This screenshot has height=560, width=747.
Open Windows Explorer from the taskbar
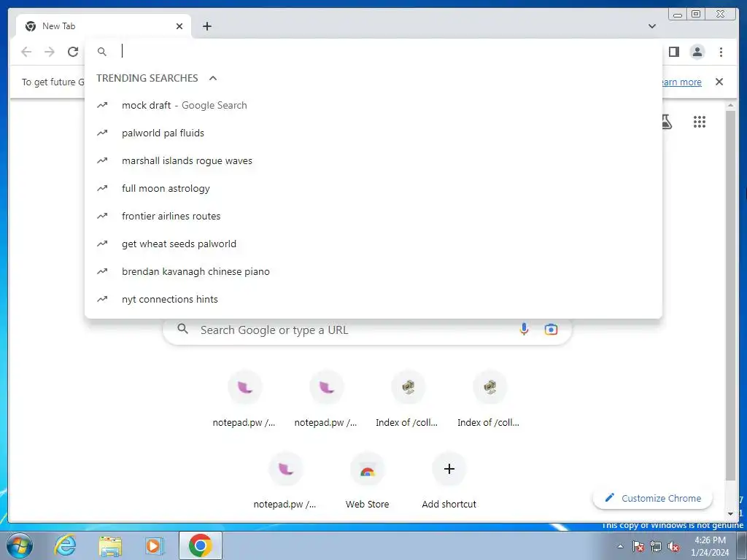(x=110, y=545)
